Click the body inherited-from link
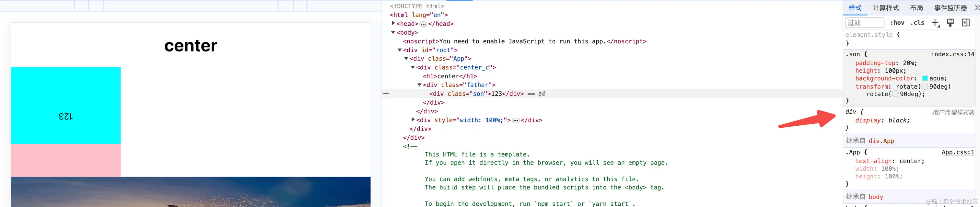 tap(876, 197)
